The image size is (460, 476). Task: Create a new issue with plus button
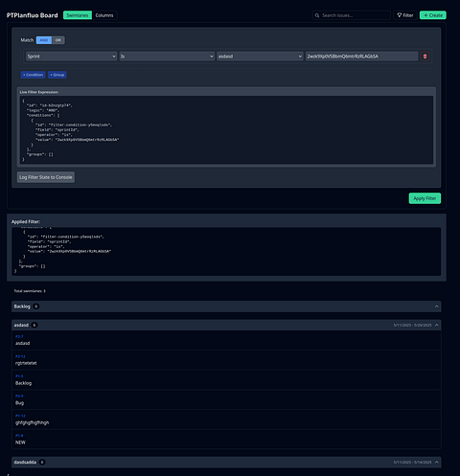coord(433,15)
